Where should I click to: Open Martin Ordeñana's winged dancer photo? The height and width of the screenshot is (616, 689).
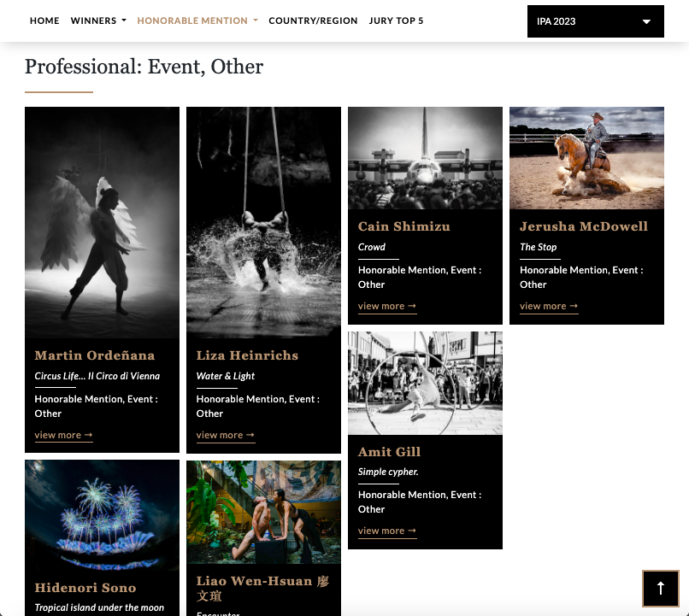coord(102,223)
